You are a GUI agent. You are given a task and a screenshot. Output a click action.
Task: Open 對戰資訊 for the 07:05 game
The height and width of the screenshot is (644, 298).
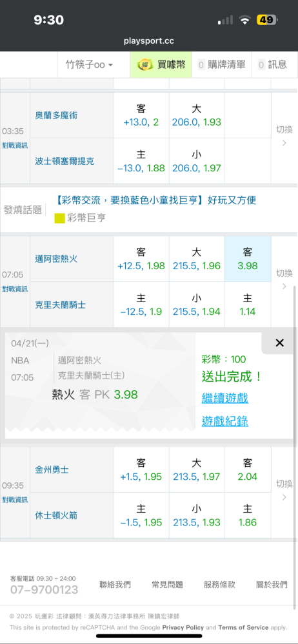(15, 289)
